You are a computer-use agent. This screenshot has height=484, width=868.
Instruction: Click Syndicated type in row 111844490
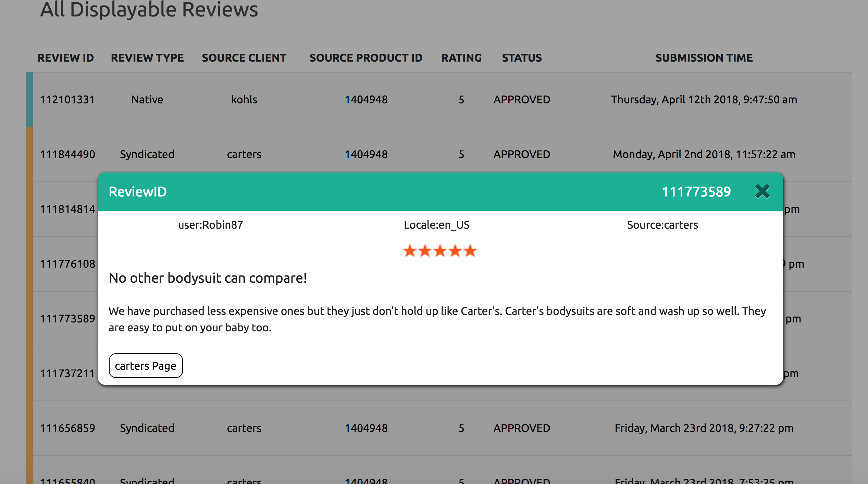(x=147, y=154)
